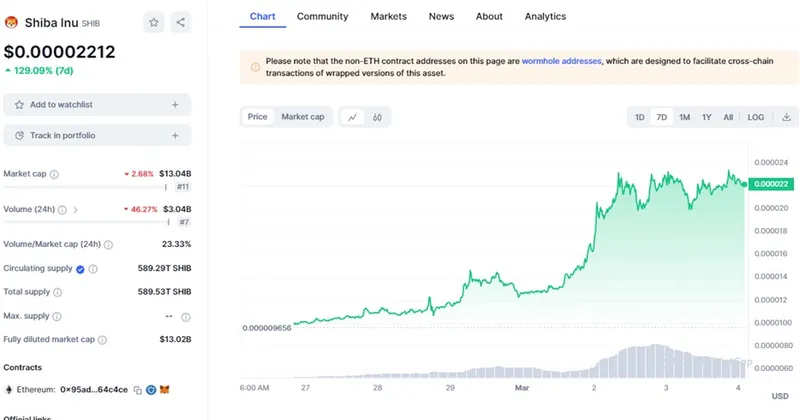Screen dimensions: 800x420
Task: Expand Track in portfolio plus
Action: click(x=175, y=135)
